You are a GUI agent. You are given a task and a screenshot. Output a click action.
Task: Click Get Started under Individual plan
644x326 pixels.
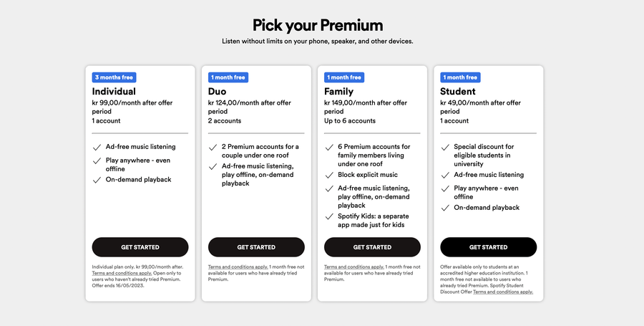tap(140, 247)
